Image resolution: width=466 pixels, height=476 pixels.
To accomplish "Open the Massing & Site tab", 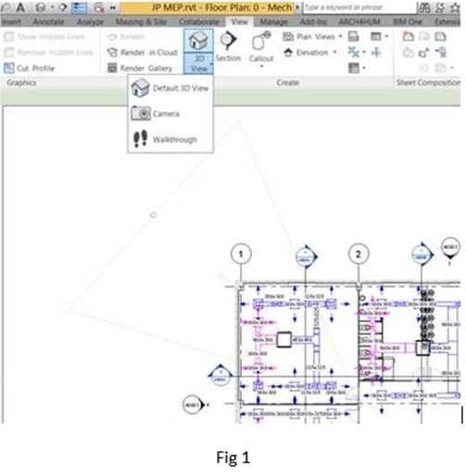I will tap(141, 21).
